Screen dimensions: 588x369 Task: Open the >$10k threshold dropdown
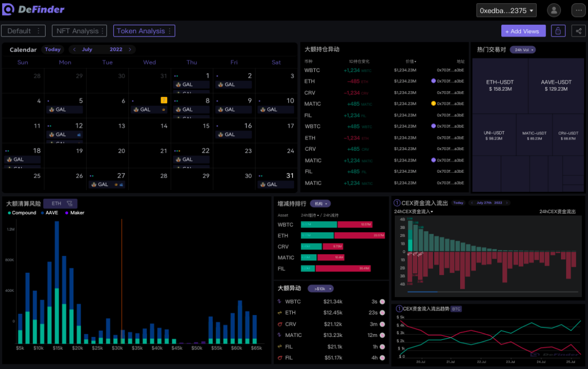pos(320,289)
